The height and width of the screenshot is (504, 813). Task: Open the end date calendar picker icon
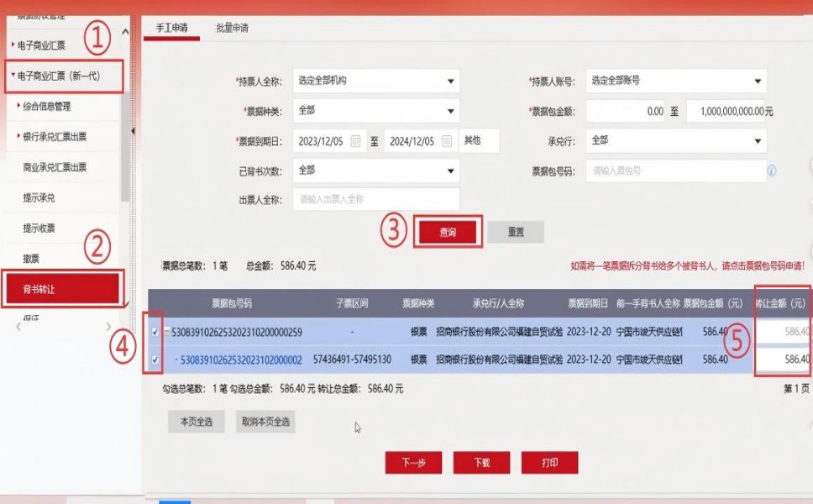447,141
